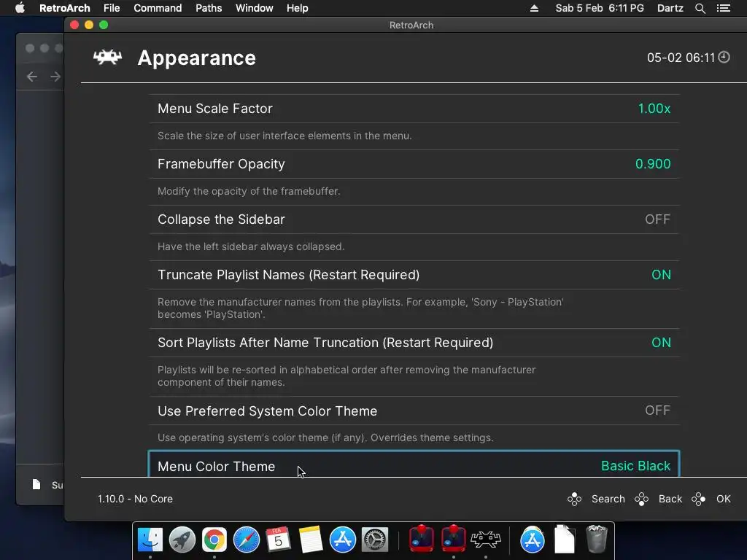Open the blank document stack in the Dock
The width and height of the screenshot is (747, 560).
click(565, 540)
